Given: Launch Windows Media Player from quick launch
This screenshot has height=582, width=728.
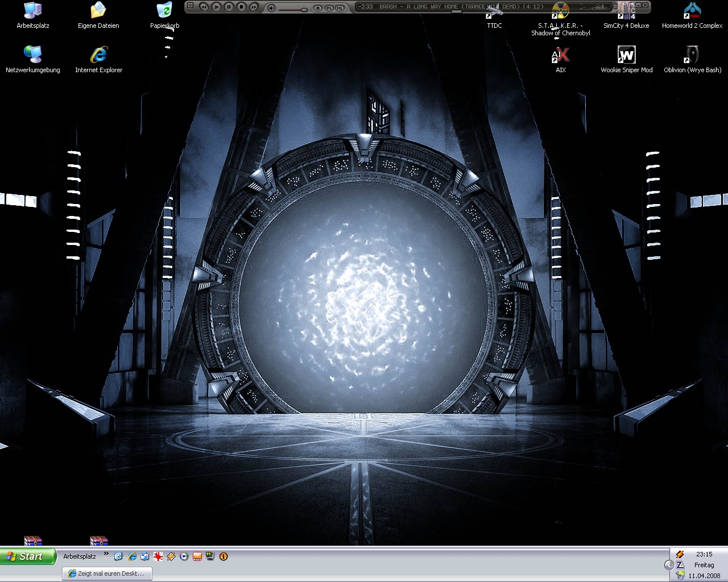Looking at the screenshot, I should [184, 556].
